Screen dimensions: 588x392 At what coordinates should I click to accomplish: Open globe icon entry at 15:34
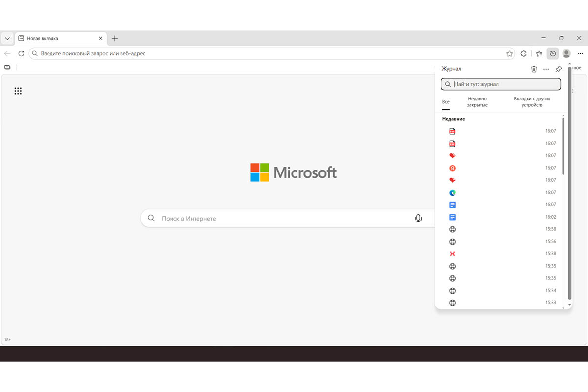[500, 291]
